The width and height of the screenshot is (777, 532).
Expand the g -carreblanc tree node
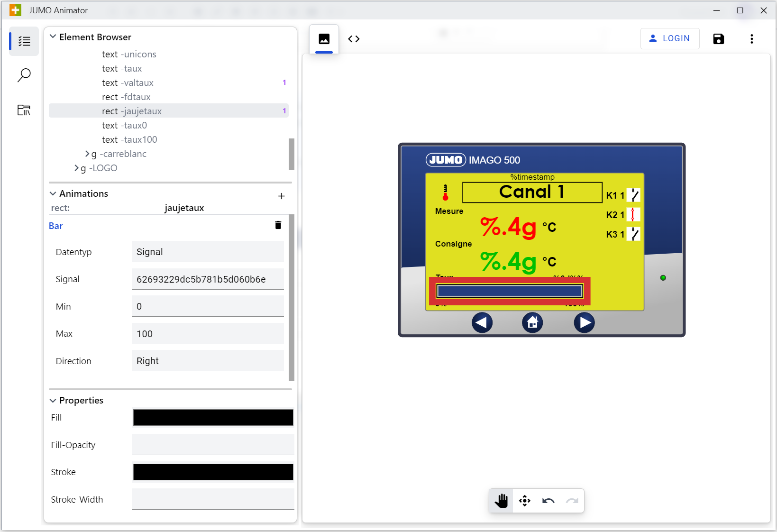coord(87,154)
